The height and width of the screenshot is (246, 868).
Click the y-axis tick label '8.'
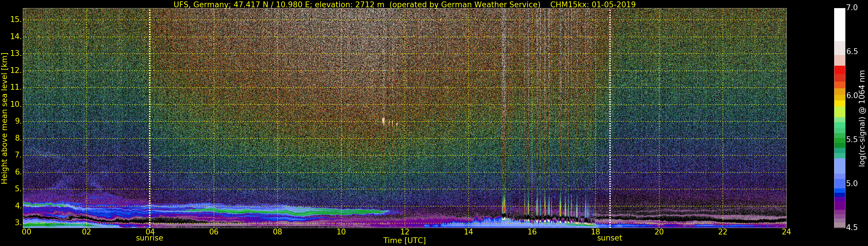point(18,138)
